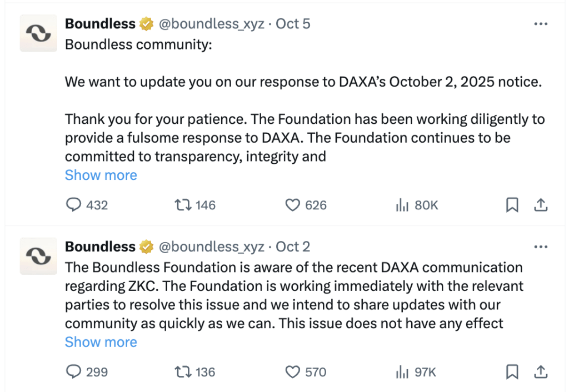
Task: Open the Oct 2 timestamp link
Action: pos(292,246)
